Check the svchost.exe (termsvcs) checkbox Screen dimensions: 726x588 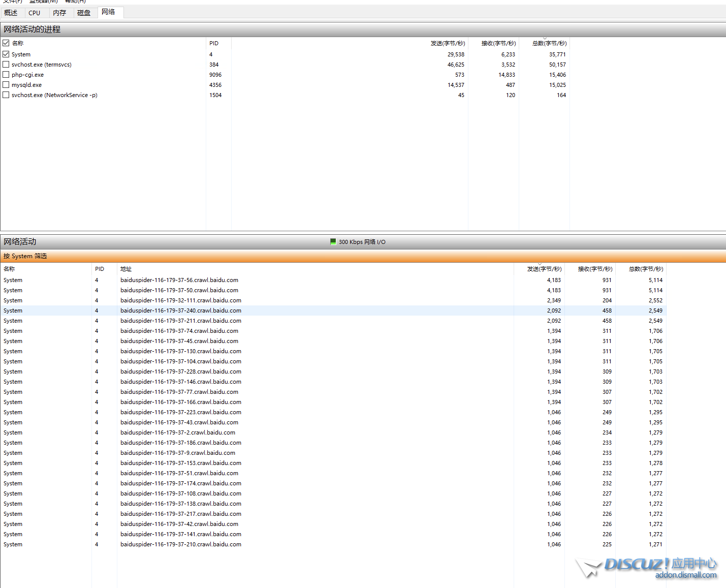(x=6, y=65)
